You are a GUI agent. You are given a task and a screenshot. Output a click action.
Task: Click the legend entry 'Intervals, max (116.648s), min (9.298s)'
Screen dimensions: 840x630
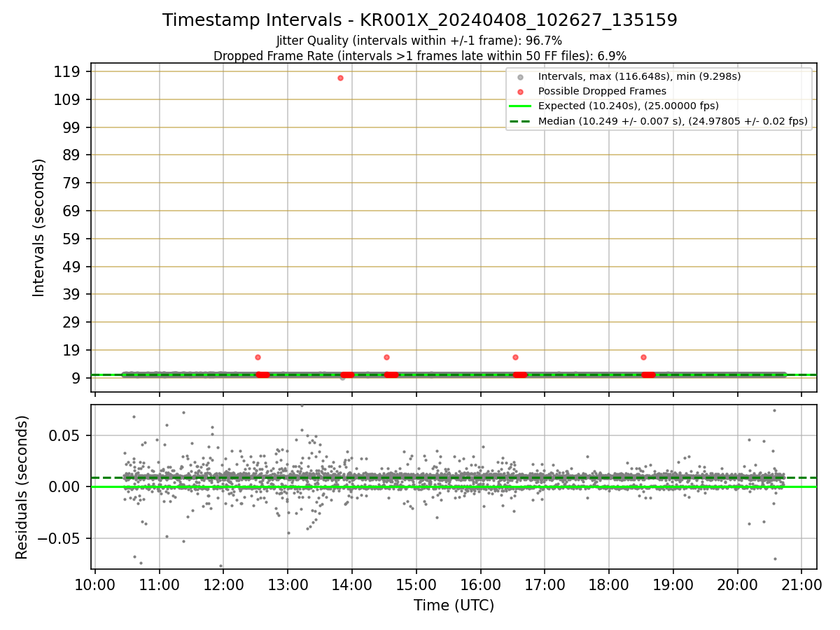[639, 76]
